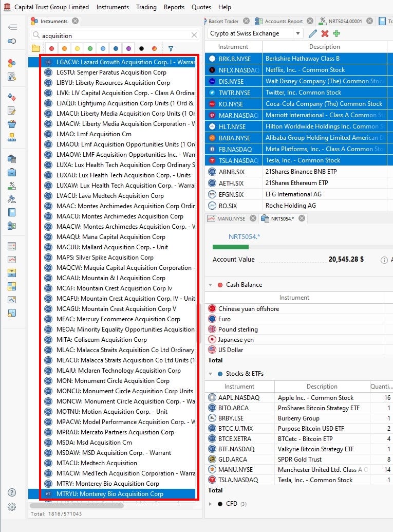The width and height of the screenshot is (393, 532).
Task: Open Accounts Report icon in sidebar
Action: tap(12, 226)
